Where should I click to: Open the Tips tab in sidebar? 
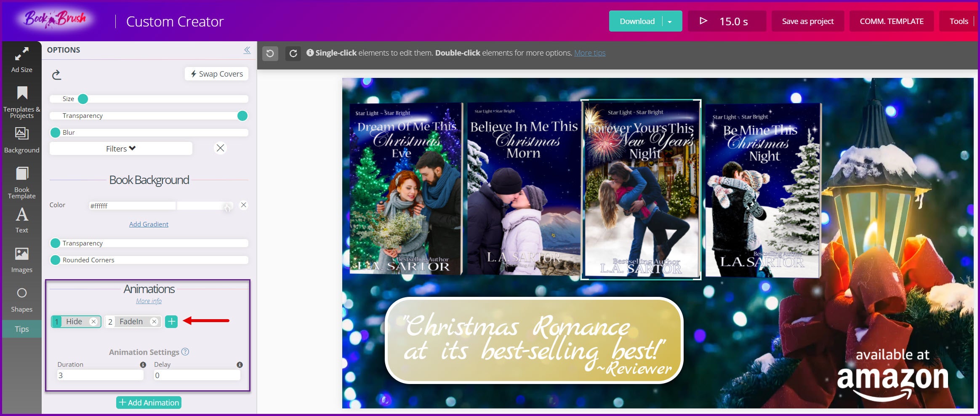coord(21,329)
